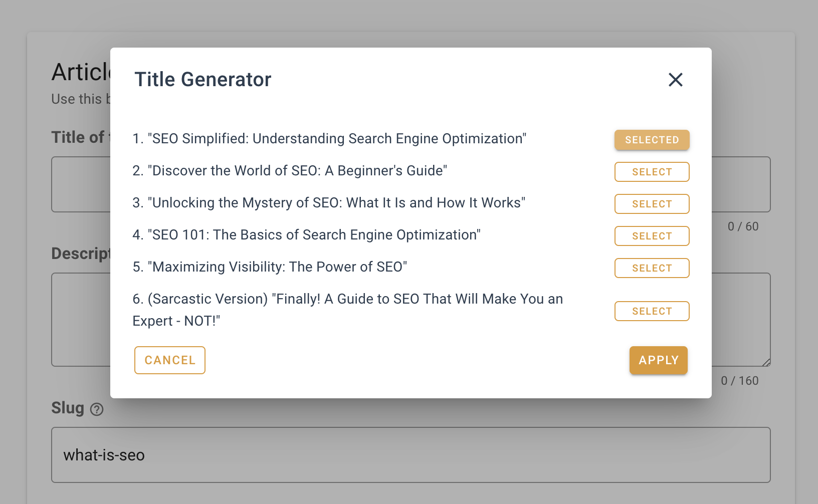
Task: Select the Sarcastic Version title option
Action: (652, 311)
